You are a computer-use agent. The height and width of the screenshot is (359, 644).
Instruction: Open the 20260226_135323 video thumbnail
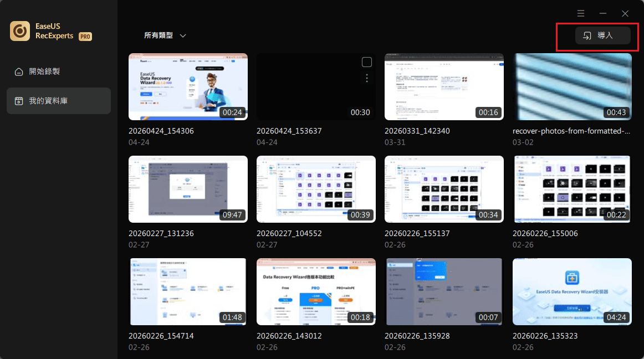click(572, 291)
